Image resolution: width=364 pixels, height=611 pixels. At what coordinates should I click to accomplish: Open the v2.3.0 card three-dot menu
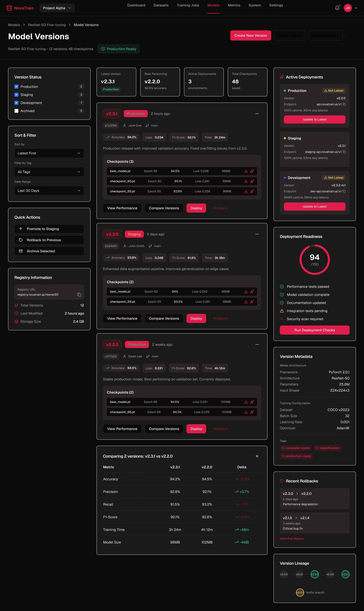click(257, 234)
